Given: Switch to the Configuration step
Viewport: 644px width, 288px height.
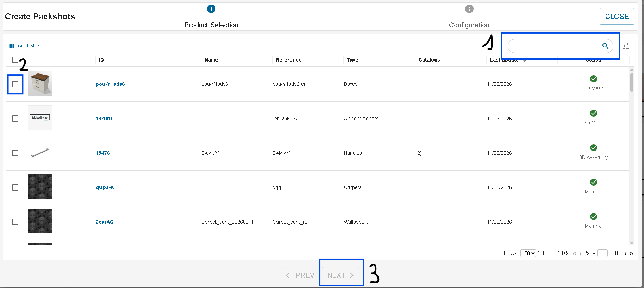Looking at the screenshot, I should click(x=469, y=9).
